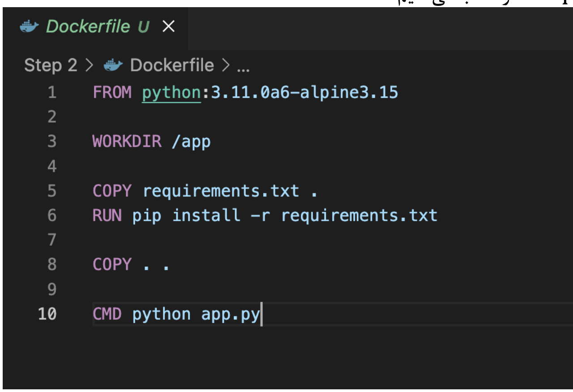Click the CMD keyword on line 10
Screen dimensions: 573x392
[107, 314]
